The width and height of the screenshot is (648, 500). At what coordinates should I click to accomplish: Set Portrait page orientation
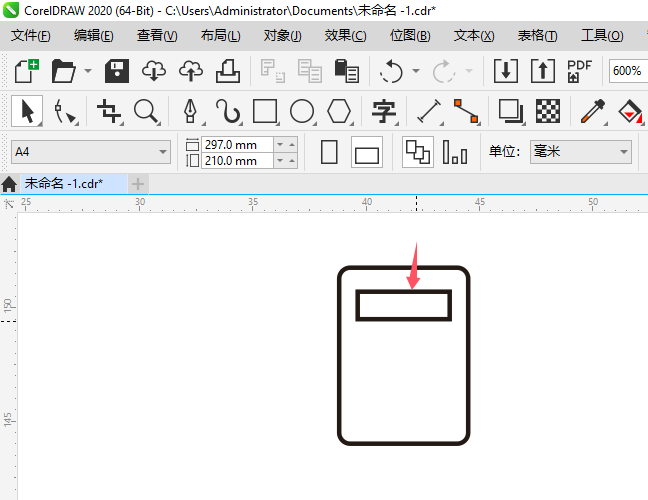point(329,152)
